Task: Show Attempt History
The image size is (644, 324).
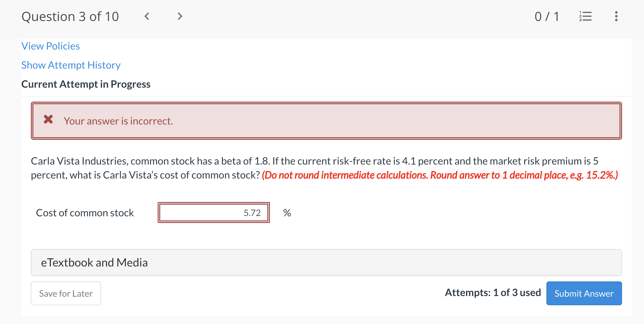Action: point(71,65)
